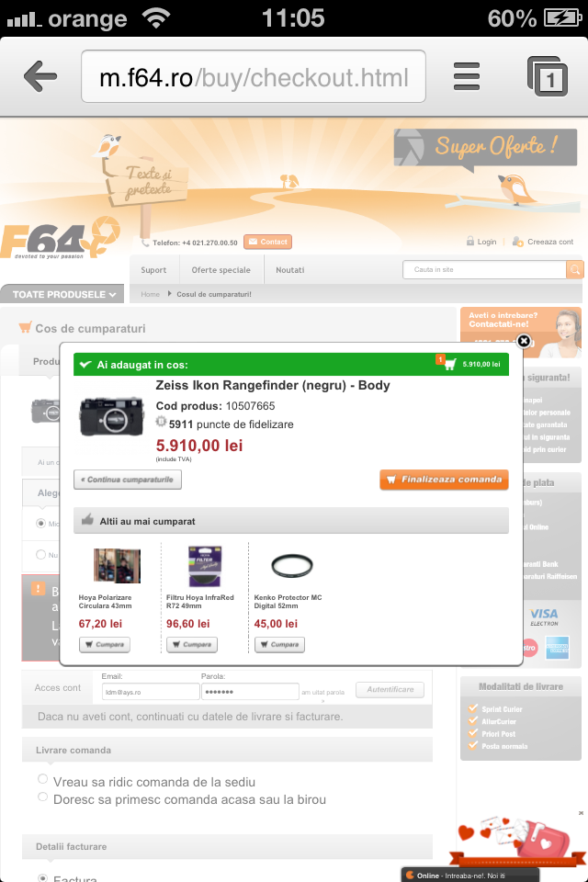Select the Factura radio option
This screenshot has height=882, width=588.
point(43,878)
